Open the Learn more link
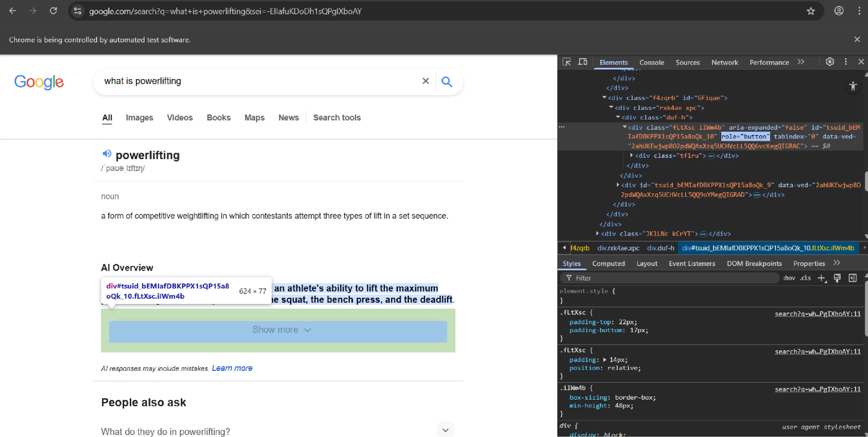 pyautogui.click(x=232, y=368)
